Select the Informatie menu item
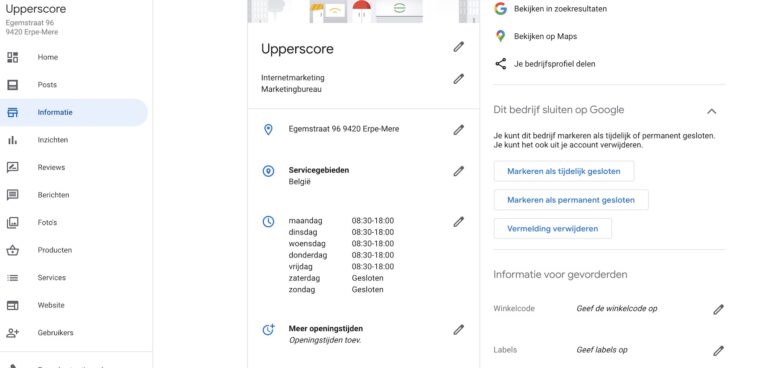 (x=73, y=112)
